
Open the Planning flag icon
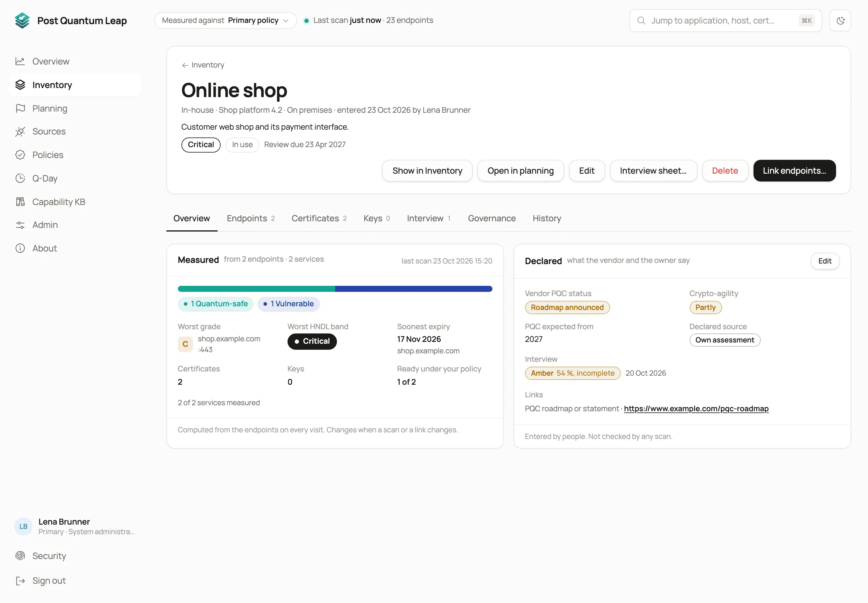(20, 109)
